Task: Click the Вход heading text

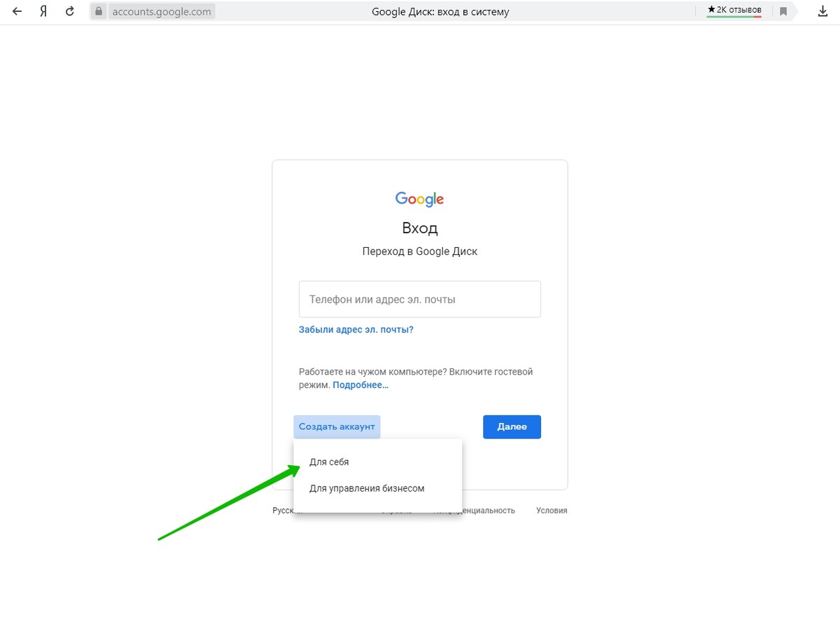Action: pyautogui.click(x=420, y=228)
